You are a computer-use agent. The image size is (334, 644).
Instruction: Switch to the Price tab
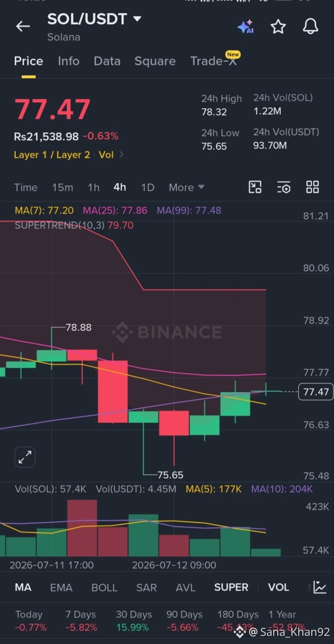pos(28,61)
